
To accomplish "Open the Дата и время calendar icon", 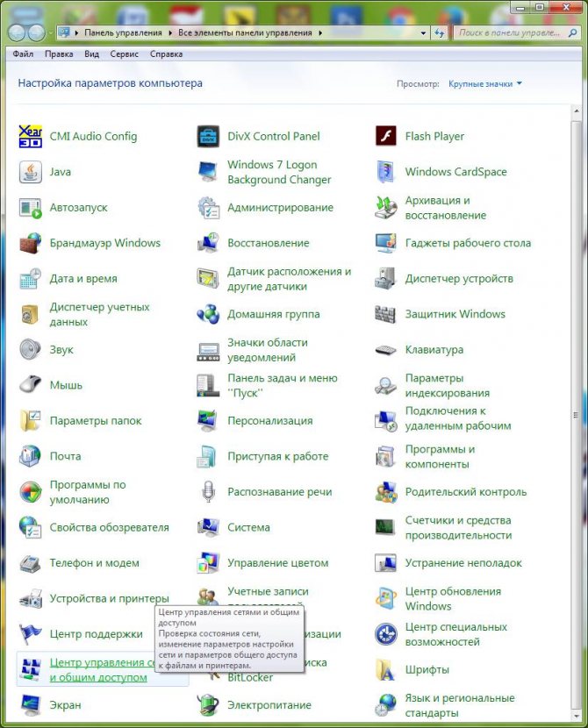I will coord(30,279).
